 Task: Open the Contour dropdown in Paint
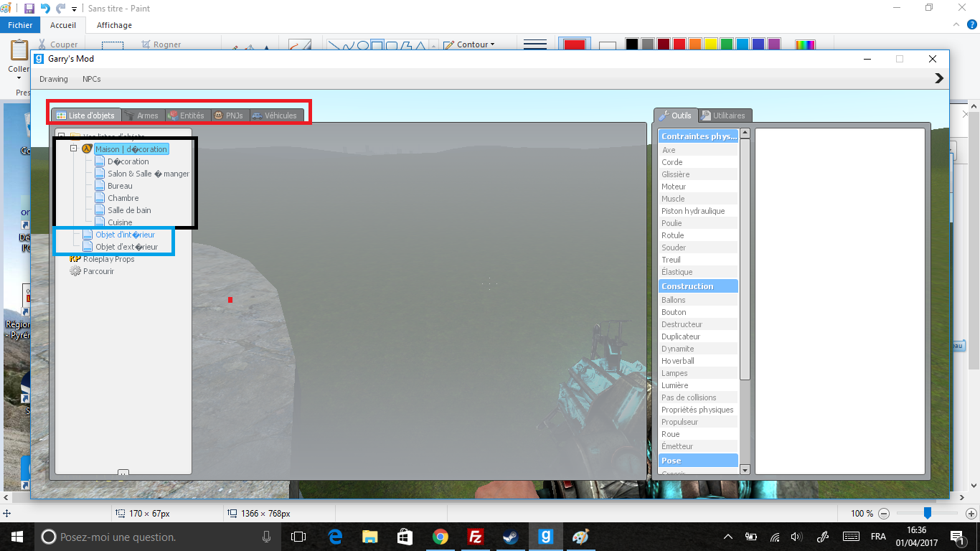(x=469, y=44)
